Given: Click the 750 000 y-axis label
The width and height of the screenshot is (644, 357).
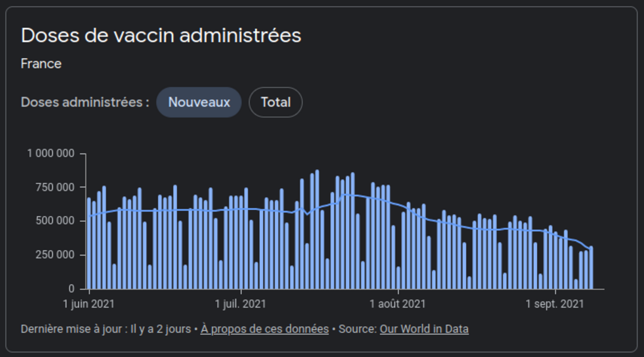Looking at the screenshot, I should [x=55, y=187].
